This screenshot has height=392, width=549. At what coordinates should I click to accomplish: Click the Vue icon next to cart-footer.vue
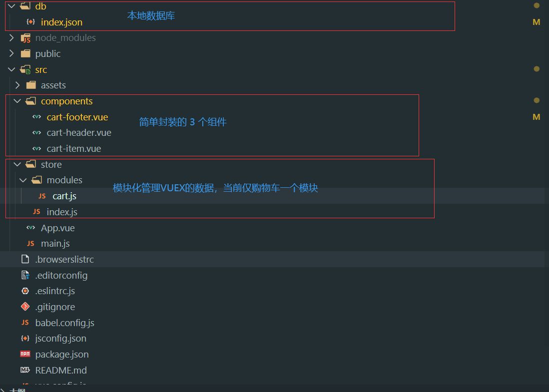pos(36,117)
